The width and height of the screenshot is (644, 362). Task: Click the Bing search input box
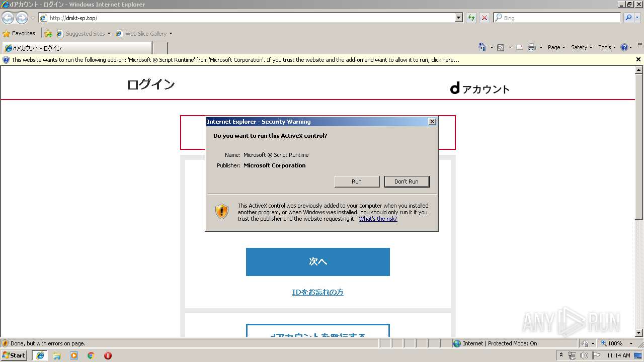coord(557,18)
